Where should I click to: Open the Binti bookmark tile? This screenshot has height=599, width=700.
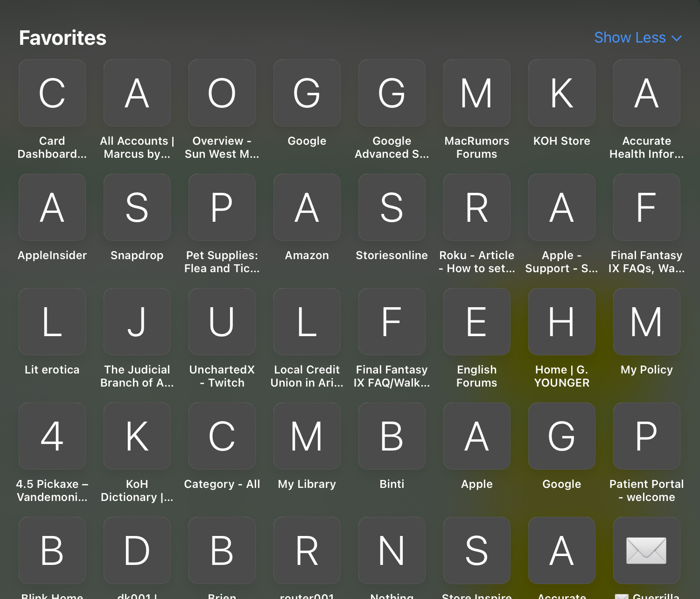tap(392, 436)
